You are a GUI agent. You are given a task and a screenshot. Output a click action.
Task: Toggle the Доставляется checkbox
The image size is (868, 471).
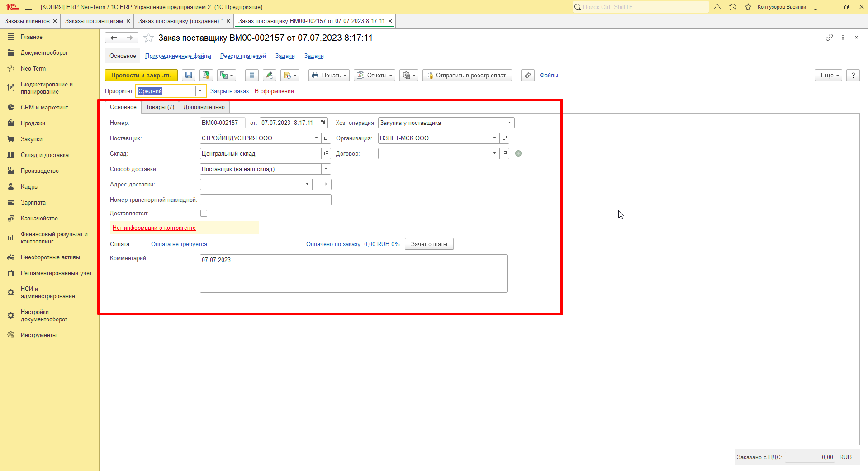click(204, 214)
